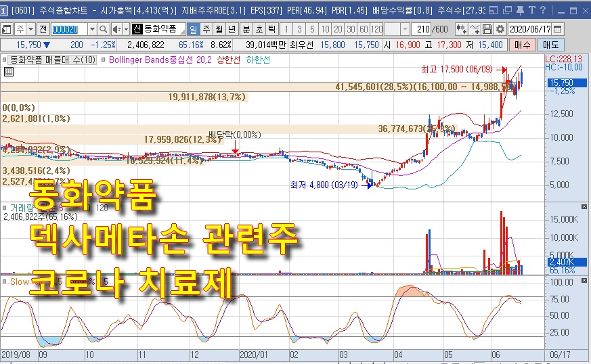Click the font size T icon
This screenshot has height=364, width=591.
(532, 10)
